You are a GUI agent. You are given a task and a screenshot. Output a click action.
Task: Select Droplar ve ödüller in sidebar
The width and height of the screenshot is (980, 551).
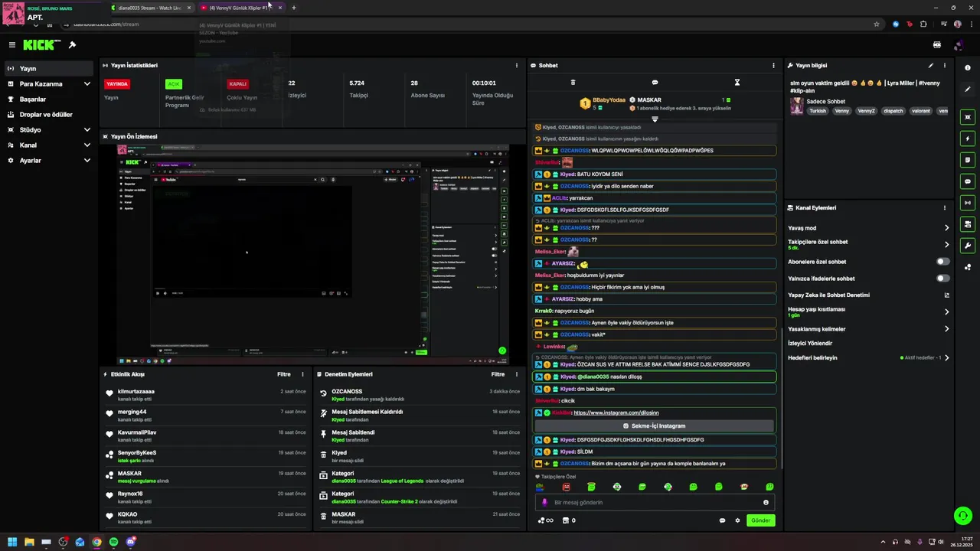[47, 115]
